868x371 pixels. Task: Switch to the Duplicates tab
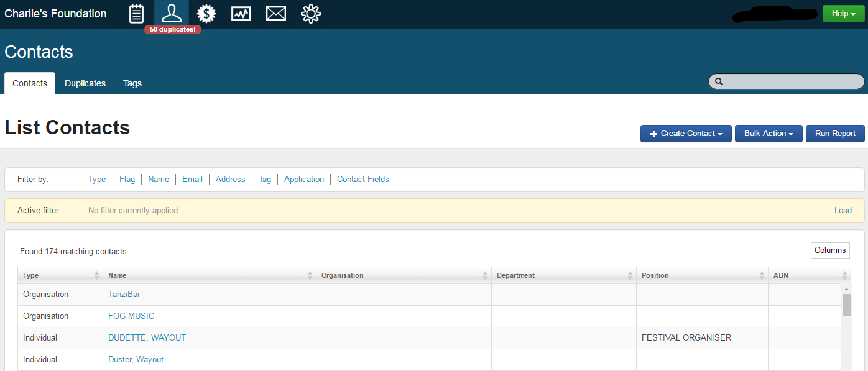(85, 83)
